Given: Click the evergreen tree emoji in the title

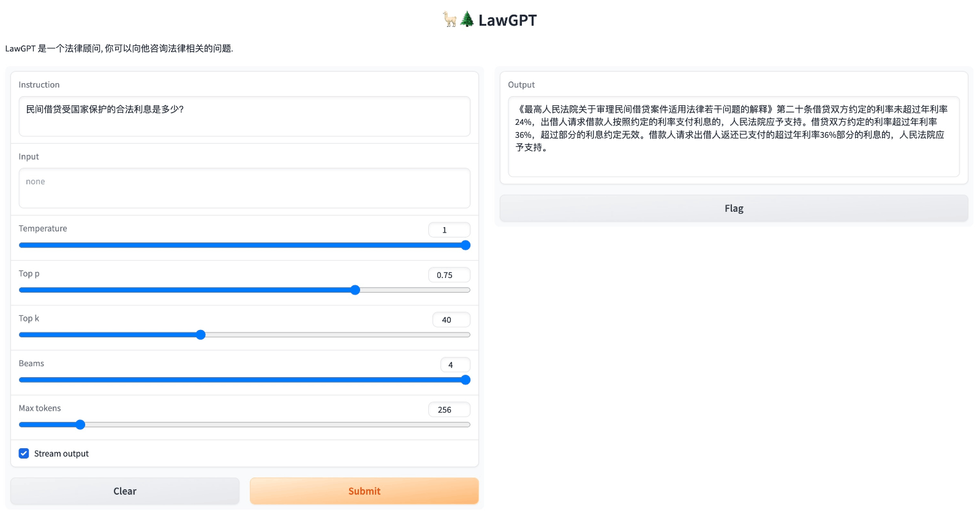Looking at the screenshot, I should 467,20.
